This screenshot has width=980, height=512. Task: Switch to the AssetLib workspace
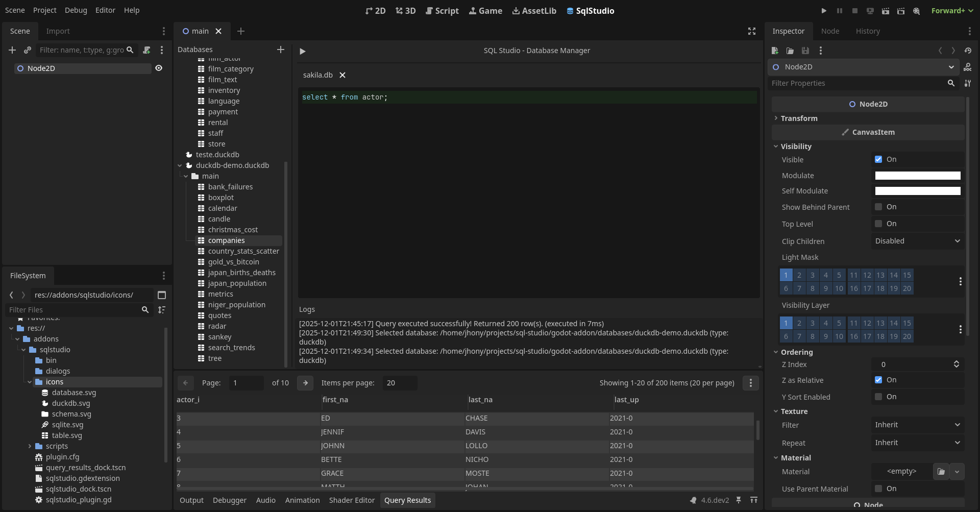point(534,11)
